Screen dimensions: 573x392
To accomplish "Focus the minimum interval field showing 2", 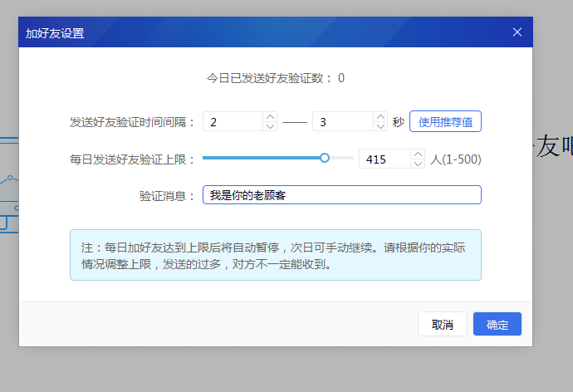I will [x=233, y=122].
